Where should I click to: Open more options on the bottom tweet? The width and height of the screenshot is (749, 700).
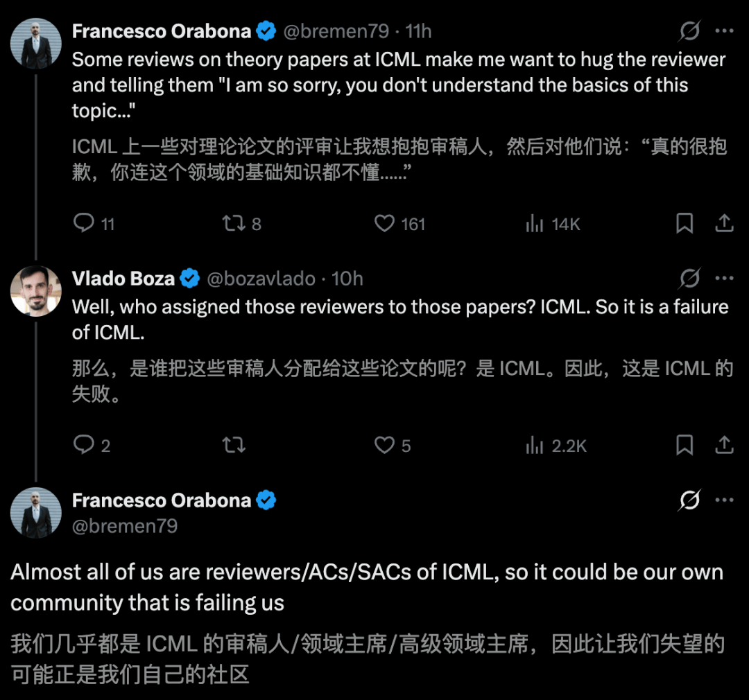724,500
